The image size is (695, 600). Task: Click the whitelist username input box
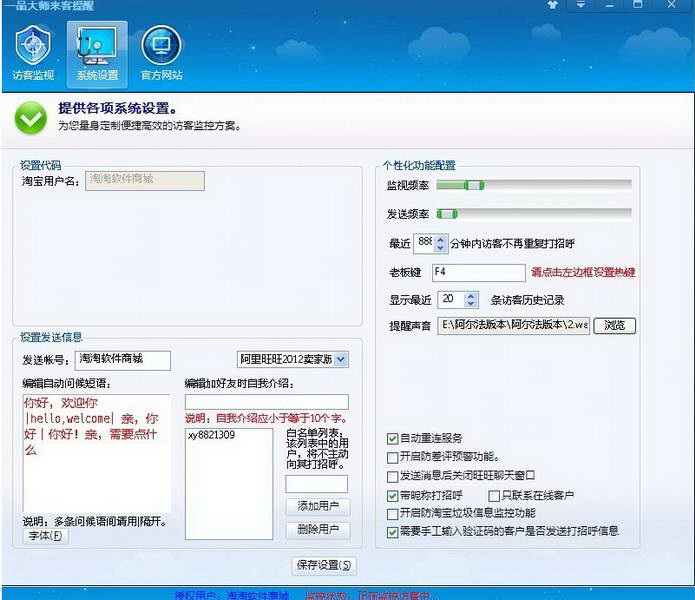316,484
